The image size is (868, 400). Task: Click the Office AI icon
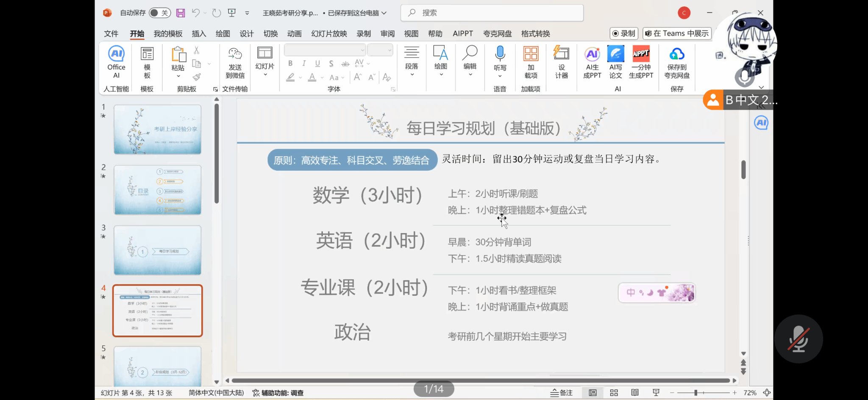point(116,54)
